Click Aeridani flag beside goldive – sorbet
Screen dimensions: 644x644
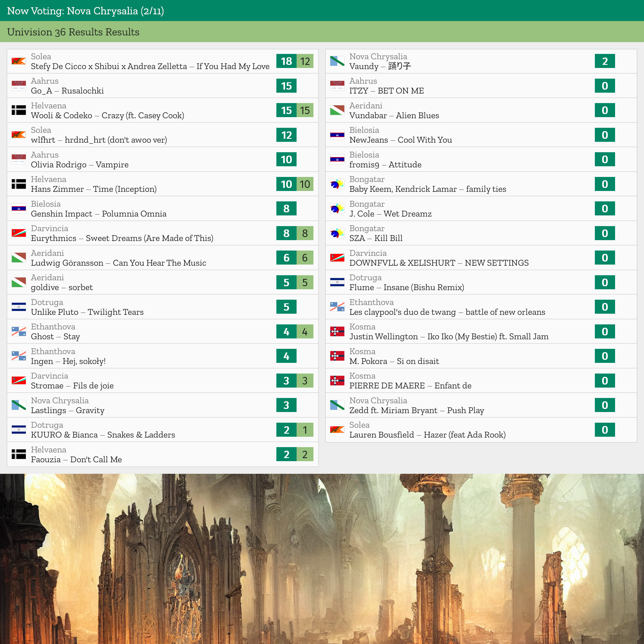tap(19, 282)
